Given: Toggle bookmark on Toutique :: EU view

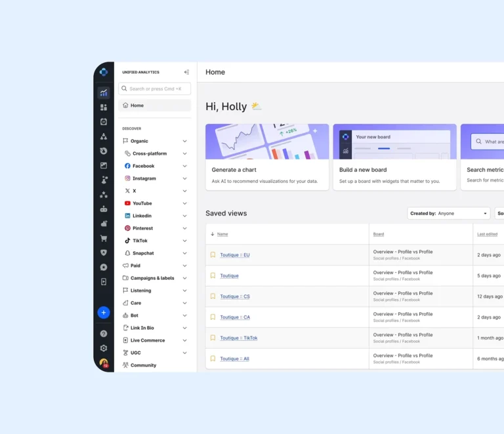Looking at the screenshot, I should point(213,255).
